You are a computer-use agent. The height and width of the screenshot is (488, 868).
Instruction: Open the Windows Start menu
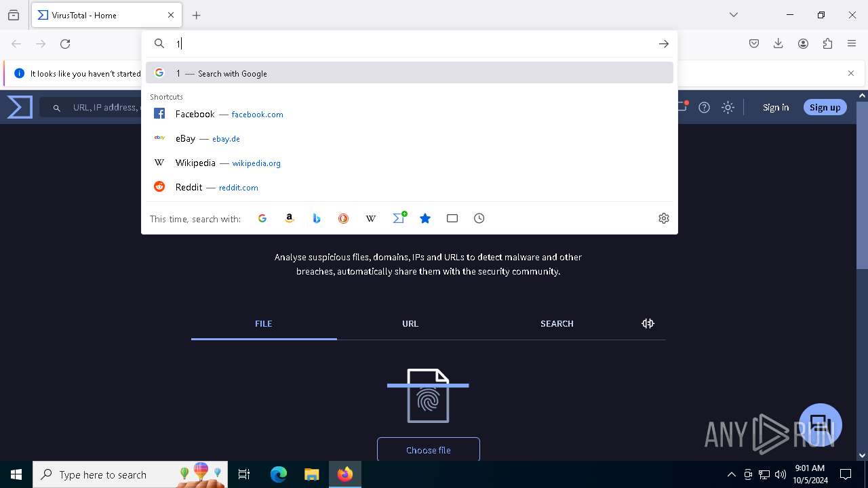(16, 474)
